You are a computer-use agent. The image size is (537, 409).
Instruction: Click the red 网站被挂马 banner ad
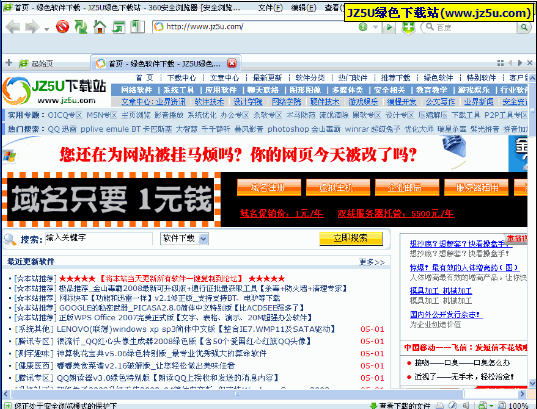[238, 154]
